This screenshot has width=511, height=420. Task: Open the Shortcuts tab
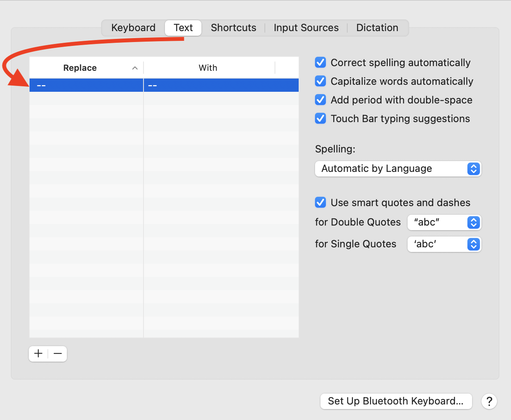point(233,28)
